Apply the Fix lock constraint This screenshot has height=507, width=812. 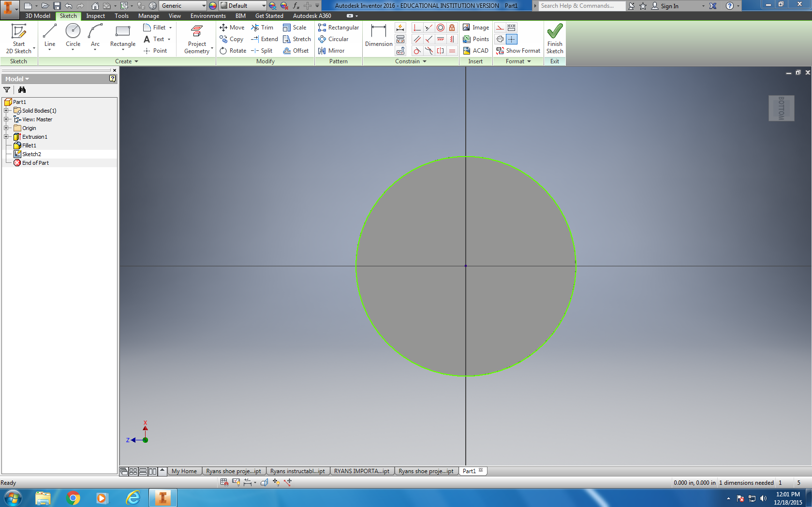[452, 28]
